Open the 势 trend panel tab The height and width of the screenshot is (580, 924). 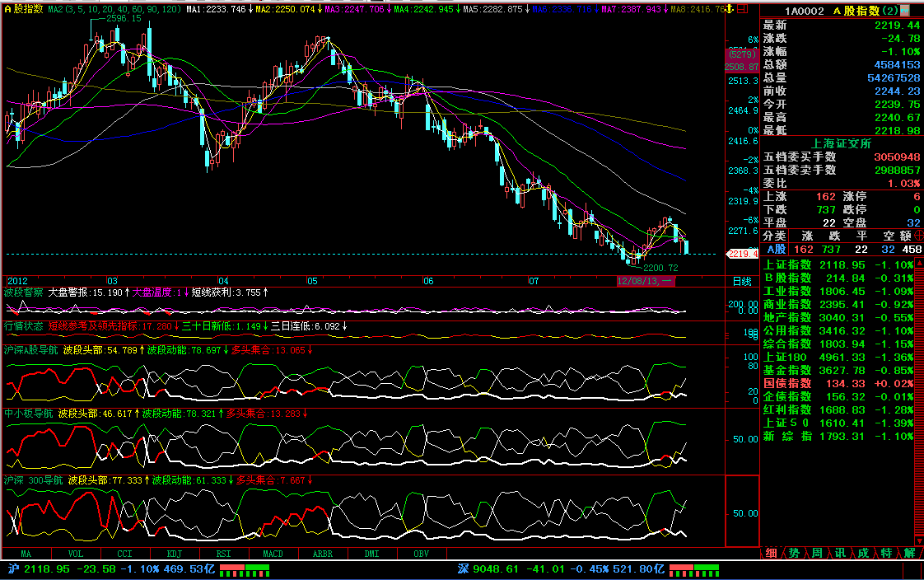click(x=793, y=553)
